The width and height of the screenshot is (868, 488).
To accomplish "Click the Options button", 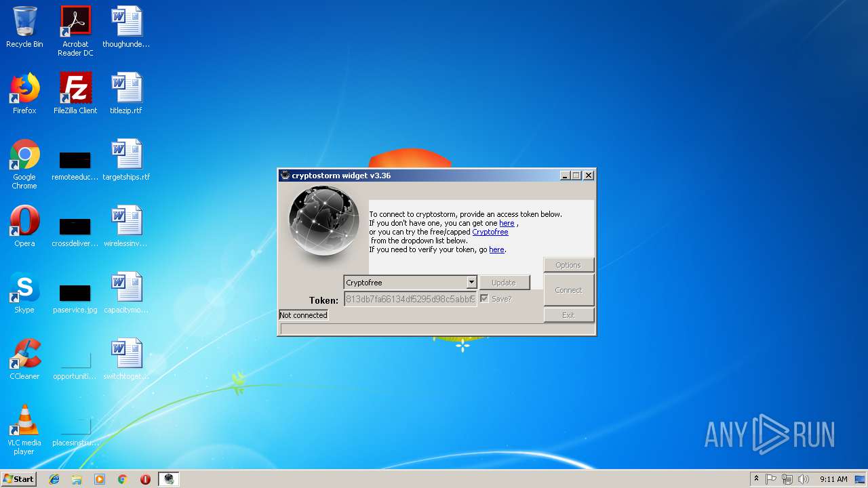I will pyautogui.click(x=568, y=265).
